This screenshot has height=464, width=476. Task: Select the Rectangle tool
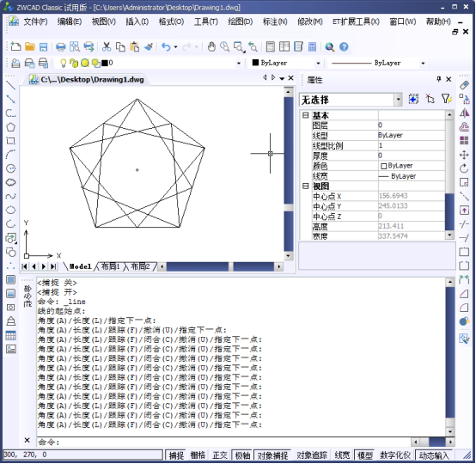[x=10, y=141]
